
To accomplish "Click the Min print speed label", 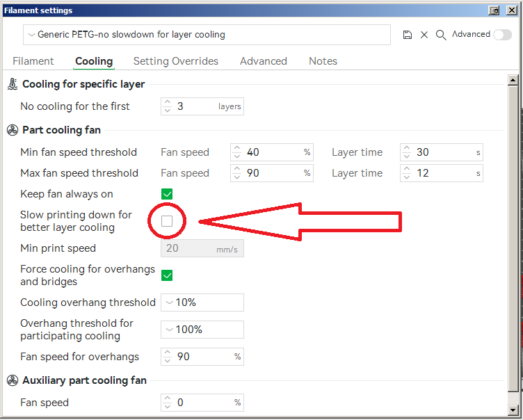I will click(x=58, y=248).
